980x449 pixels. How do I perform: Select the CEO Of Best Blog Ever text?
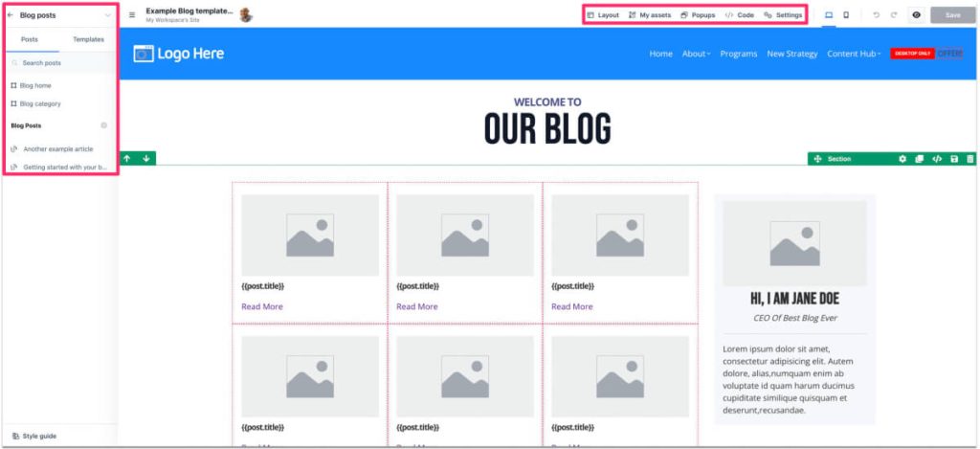coord(794,318)
